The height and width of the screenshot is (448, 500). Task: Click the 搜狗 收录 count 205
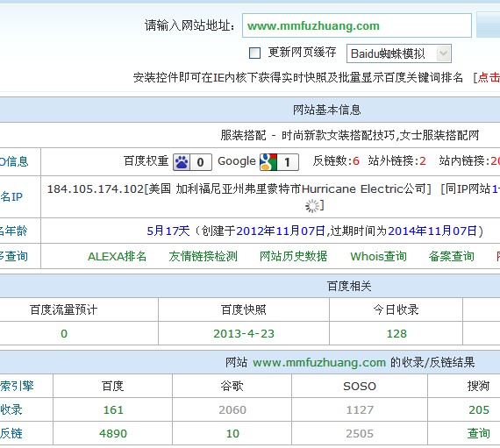tap(479, 409)
